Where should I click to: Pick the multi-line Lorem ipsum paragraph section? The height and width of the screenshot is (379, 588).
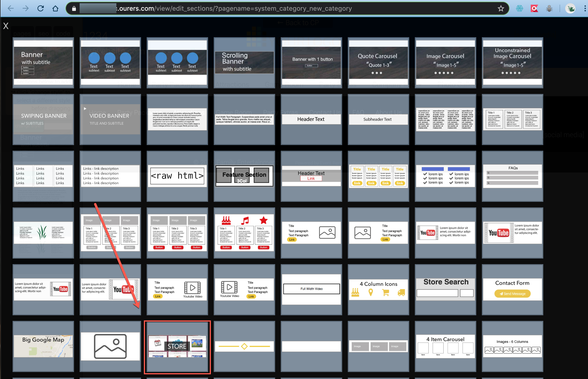point(177,119)
